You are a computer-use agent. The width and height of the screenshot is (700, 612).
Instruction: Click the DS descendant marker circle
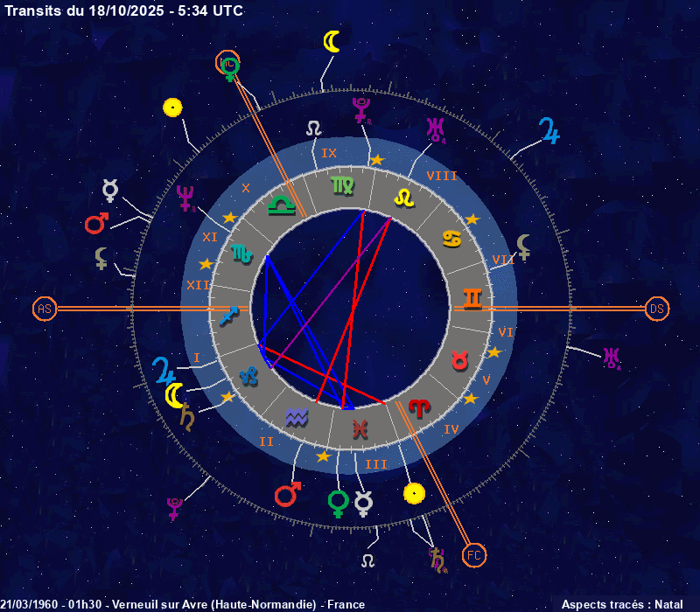tap(656, 309)
